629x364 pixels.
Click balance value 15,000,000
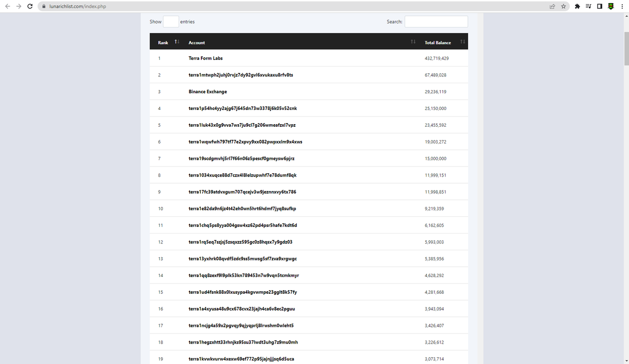436,159
